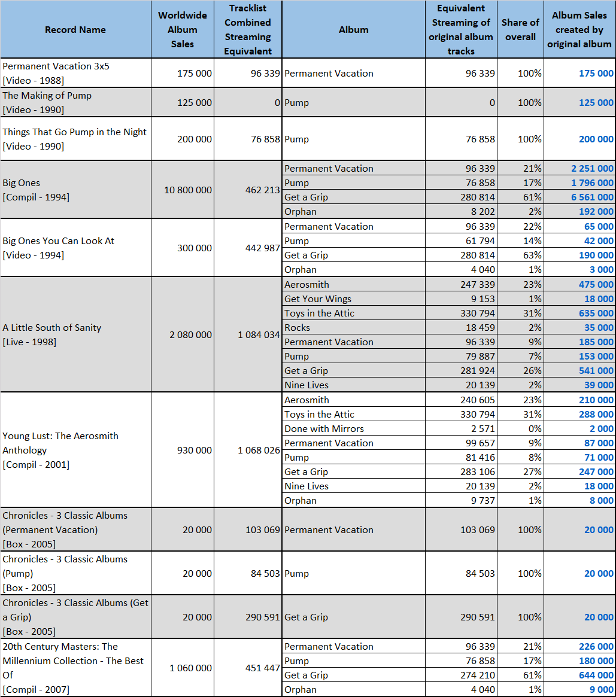The width and height of the screenshot is (616, 697).
Task: Select the 3 000 album sales value
Action: coord(602,270)
